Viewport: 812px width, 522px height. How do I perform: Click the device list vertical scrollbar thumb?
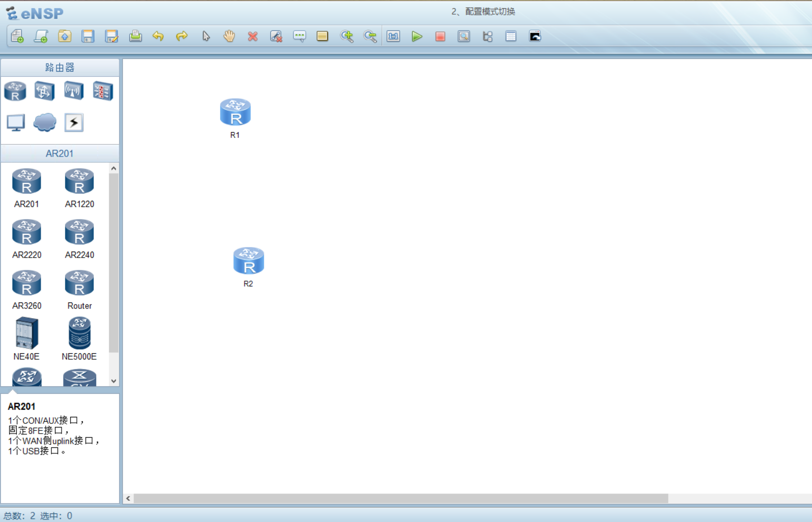click(114, 263)
